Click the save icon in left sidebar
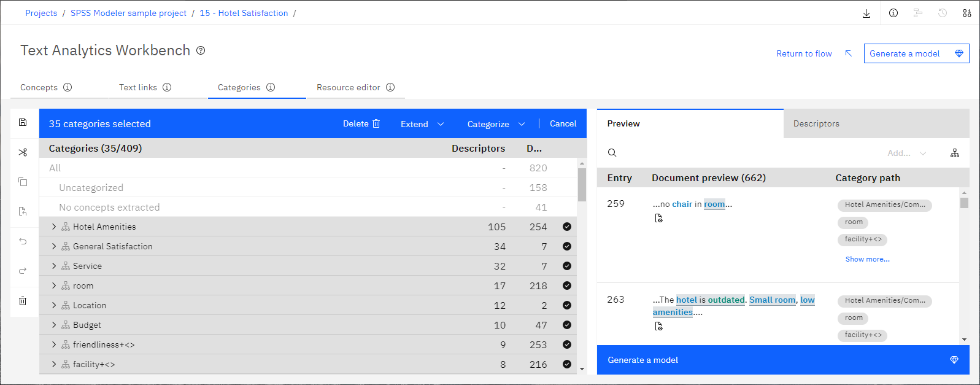This screenshot has height=385, width=980. click(23, 122)
